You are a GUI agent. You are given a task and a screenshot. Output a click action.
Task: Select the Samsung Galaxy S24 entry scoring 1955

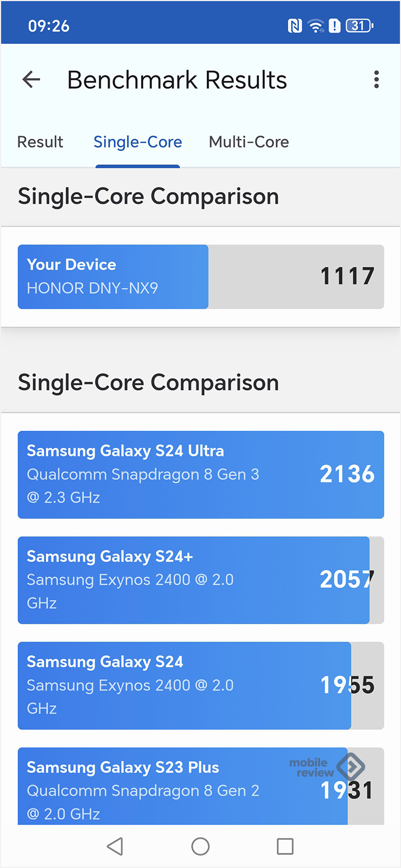(x=201, y=686)
